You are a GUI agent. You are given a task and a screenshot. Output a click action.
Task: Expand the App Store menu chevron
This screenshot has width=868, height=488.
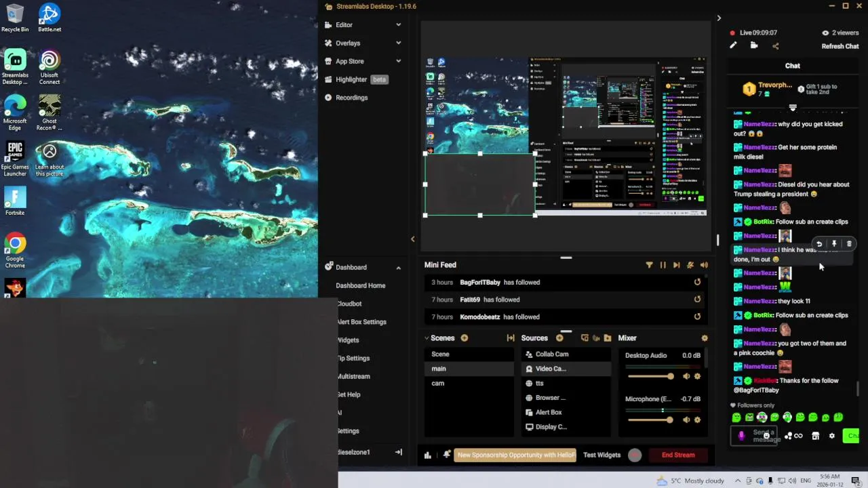click(398, 61)
